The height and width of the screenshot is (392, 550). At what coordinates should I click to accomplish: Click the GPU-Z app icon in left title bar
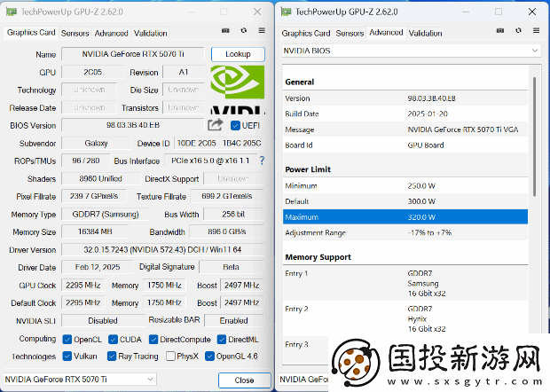click(x=12, y=12)
